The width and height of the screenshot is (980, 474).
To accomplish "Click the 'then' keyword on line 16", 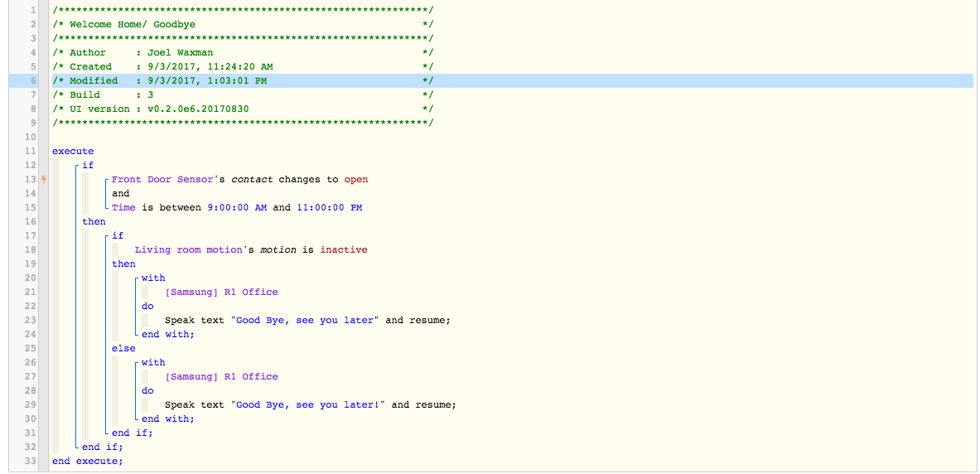I will tap(94, 221).
